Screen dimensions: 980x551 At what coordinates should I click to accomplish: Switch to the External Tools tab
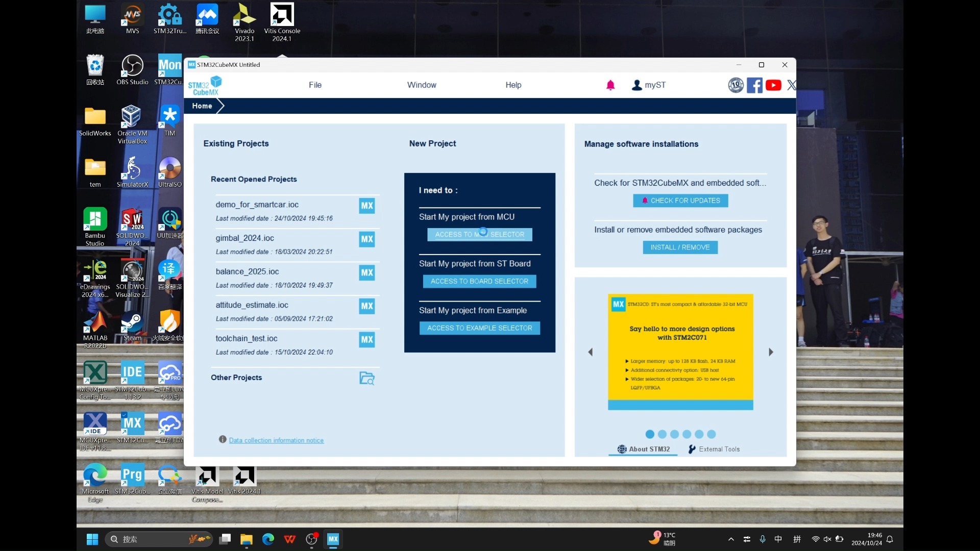(714, 449)
